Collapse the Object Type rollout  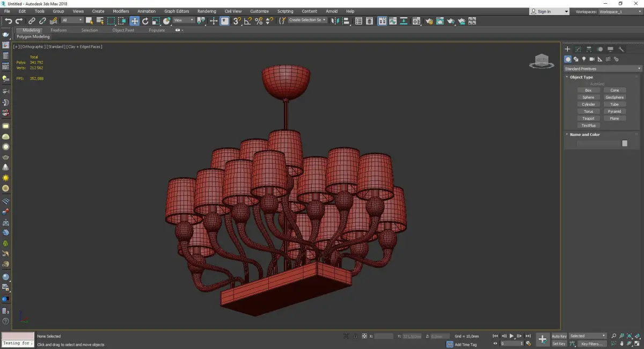click(x=581, y=77)
